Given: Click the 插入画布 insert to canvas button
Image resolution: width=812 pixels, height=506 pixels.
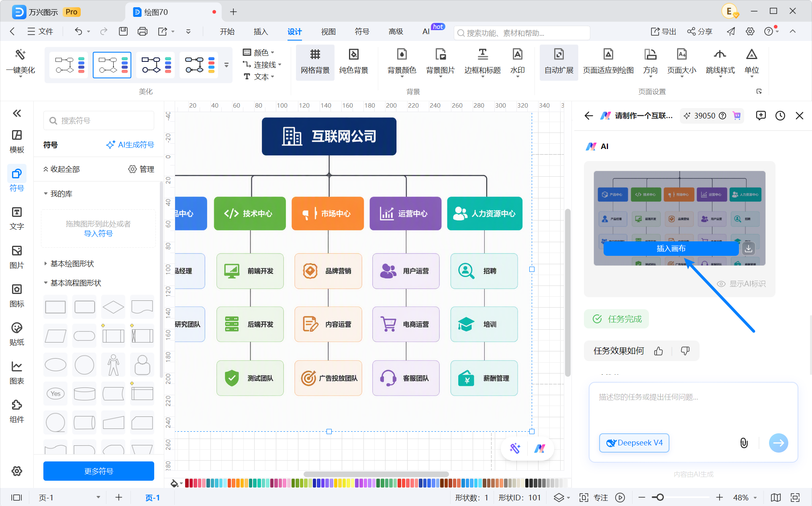Looking at the screenshot, I should pyautogui.click(x=671, y=249).
